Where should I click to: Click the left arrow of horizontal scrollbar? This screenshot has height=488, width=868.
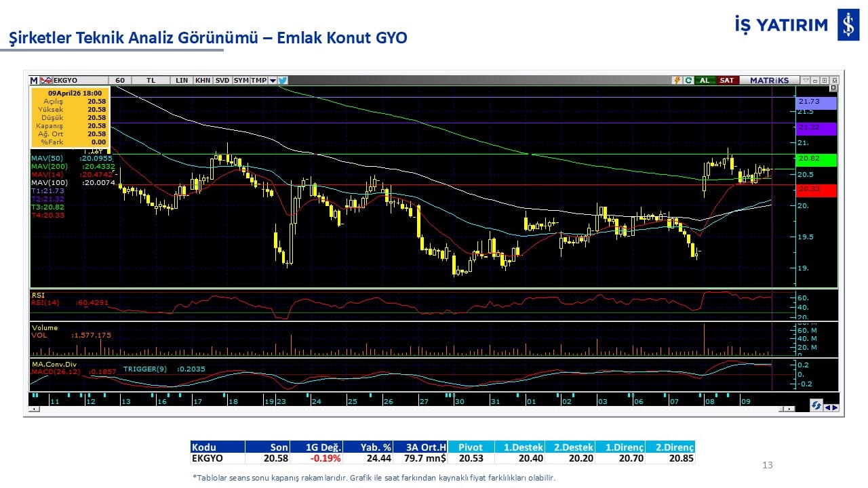pos(34,409)
